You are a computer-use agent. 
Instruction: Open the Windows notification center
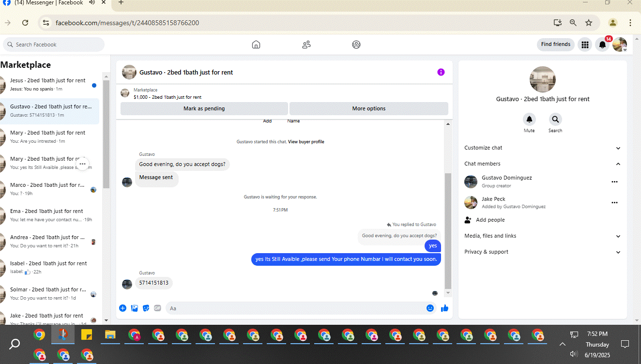[x=625, y=344]
